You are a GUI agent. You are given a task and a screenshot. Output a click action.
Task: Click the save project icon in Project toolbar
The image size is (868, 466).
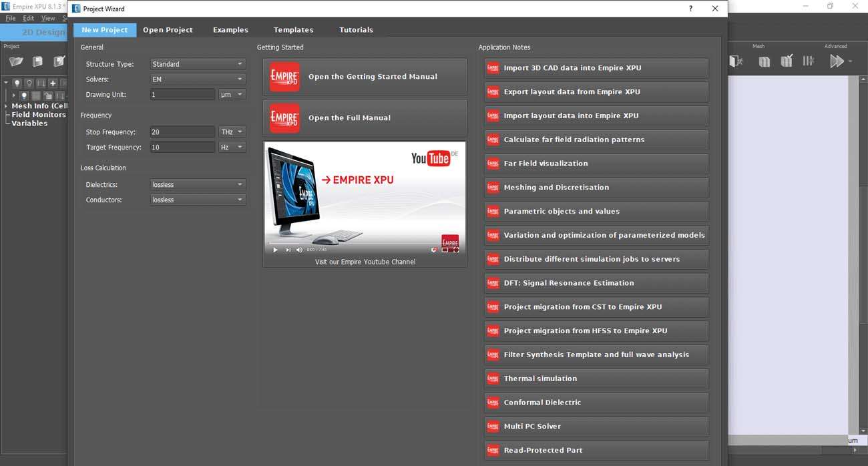click(x=38, y=61)
